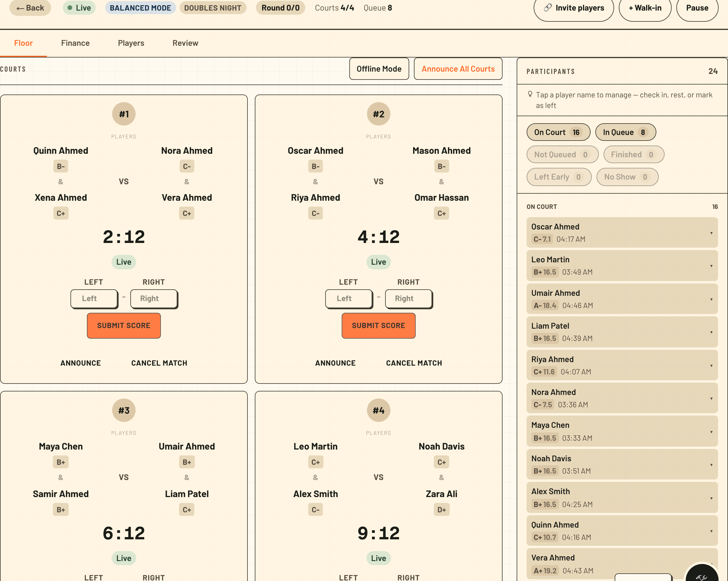Click Court 2 Left score field

pyautogui.click(x=349, y=299)
